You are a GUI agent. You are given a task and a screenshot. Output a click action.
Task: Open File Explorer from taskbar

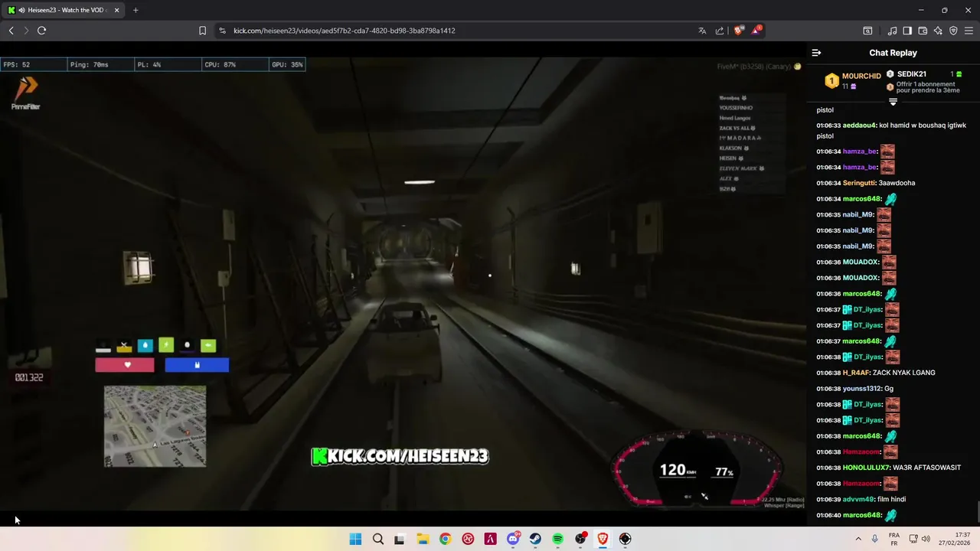[423, 539]
